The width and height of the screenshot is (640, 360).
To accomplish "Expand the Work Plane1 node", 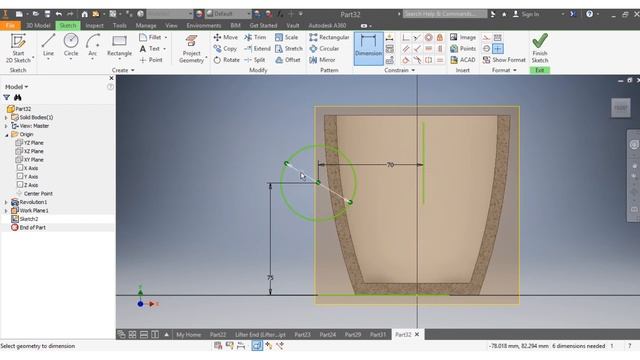I will point(6,211).
